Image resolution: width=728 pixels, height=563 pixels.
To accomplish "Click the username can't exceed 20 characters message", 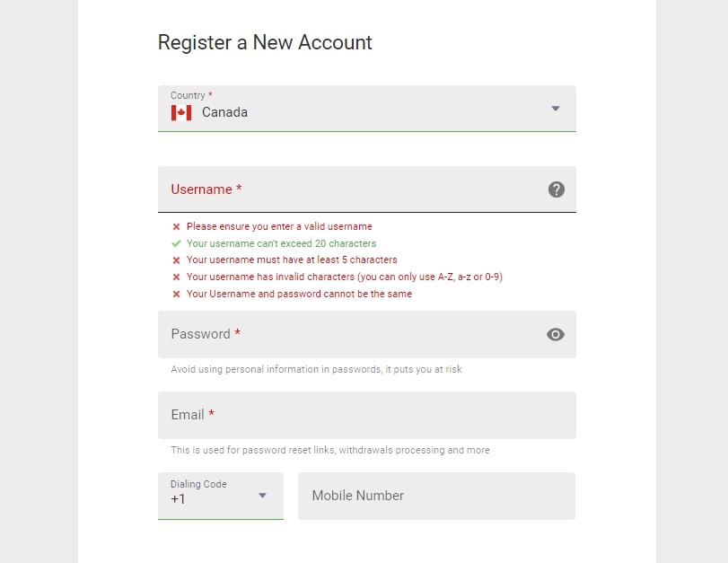I will [281, 243].
